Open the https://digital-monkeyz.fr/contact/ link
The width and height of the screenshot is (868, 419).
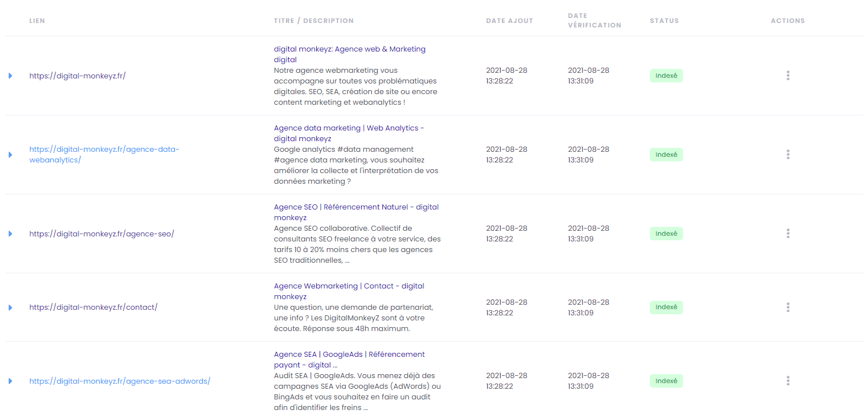93,307
